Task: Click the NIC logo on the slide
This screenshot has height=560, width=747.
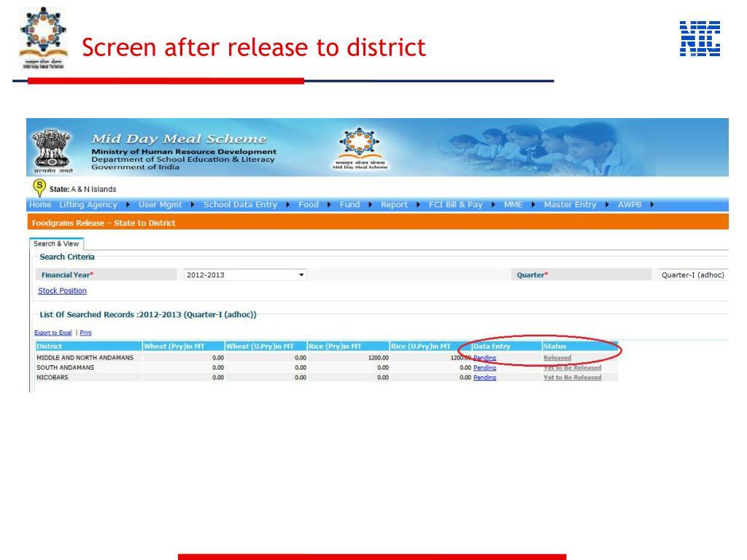Action: pos(700,39)
